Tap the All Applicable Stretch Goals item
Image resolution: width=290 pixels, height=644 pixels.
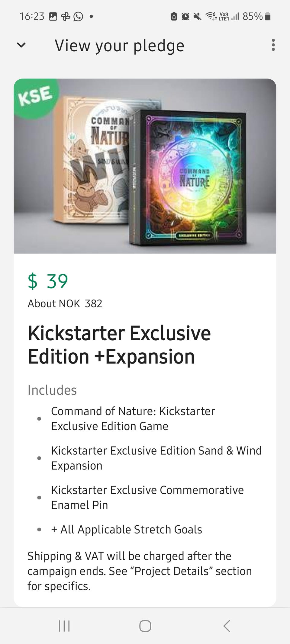click(127, 530)
